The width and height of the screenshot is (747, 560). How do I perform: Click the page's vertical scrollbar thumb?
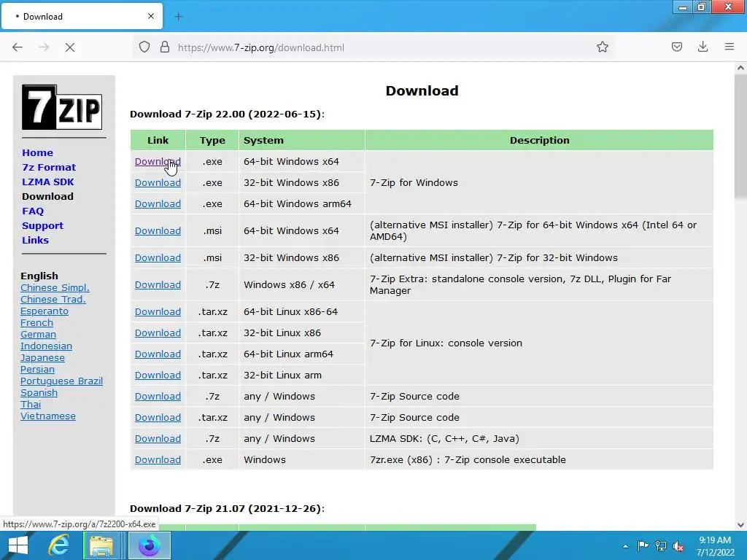tap(740, 136)
